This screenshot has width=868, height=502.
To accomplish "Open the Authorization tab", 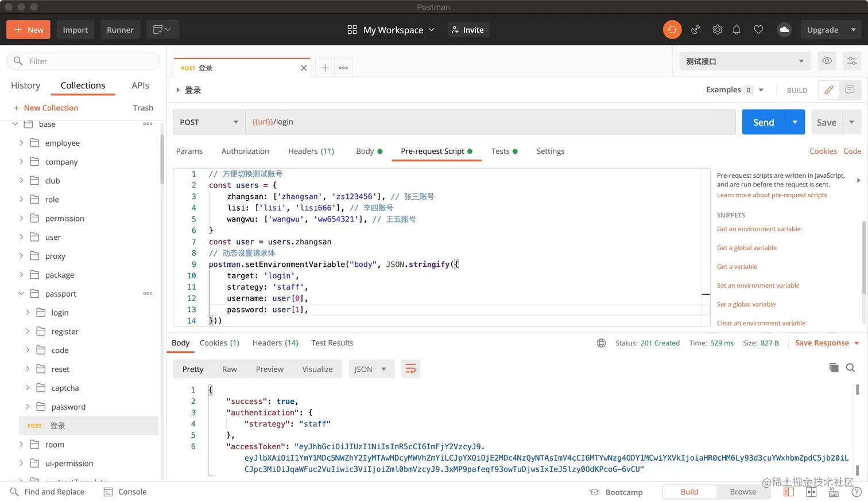I will pos(245,151).
